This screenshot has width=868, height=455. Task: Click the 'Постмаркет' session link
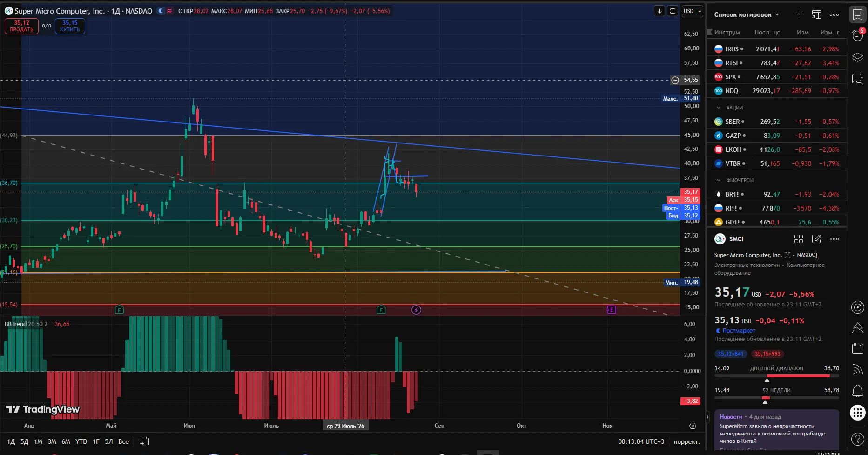coord(739,331)
